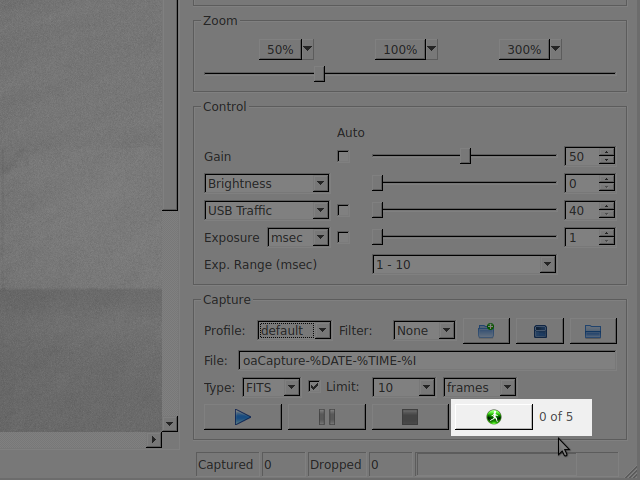Click the '0 of 5' autorun counter text
The image size is (640, 480).
[x=556, y=416]
